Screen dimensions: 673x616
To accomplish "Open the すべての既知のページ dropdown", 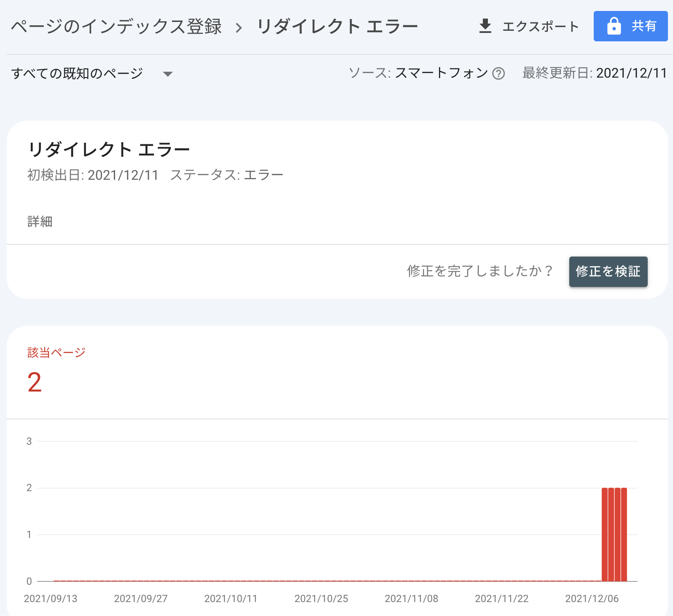I will click(92, 73).
